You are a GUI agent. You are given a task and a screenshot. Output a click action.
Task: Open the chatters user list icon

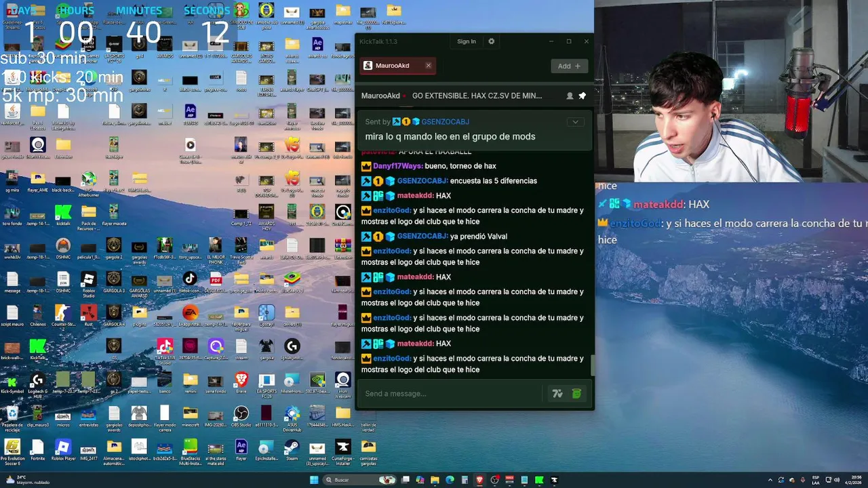click(x=570, y=96)
